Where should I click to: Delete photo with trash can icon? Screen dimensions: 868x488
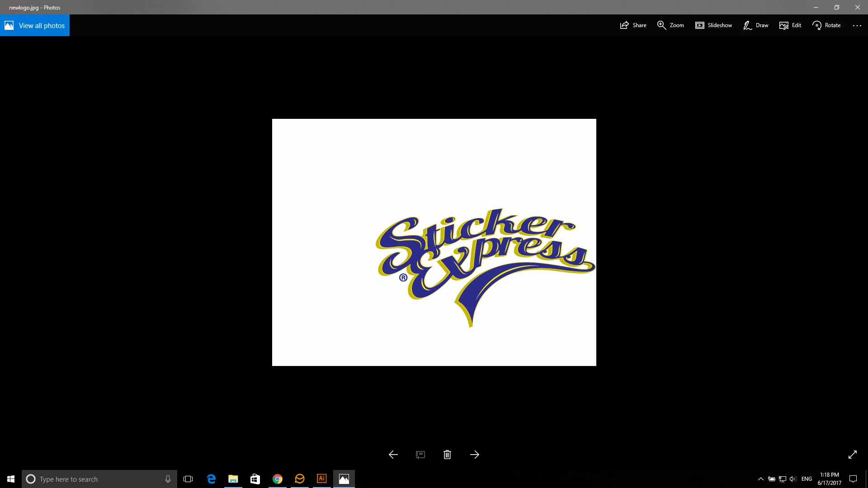pyautogui.click(x=447, y=455)
